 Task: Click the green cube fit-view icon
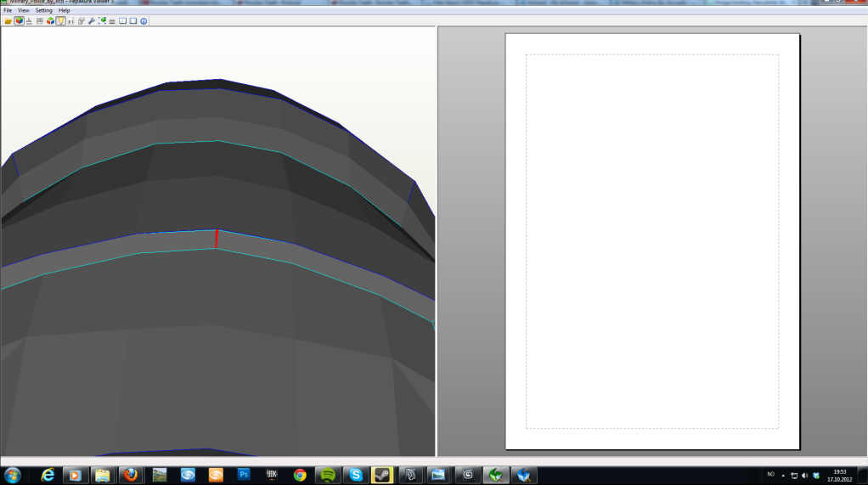coord(102,21)
